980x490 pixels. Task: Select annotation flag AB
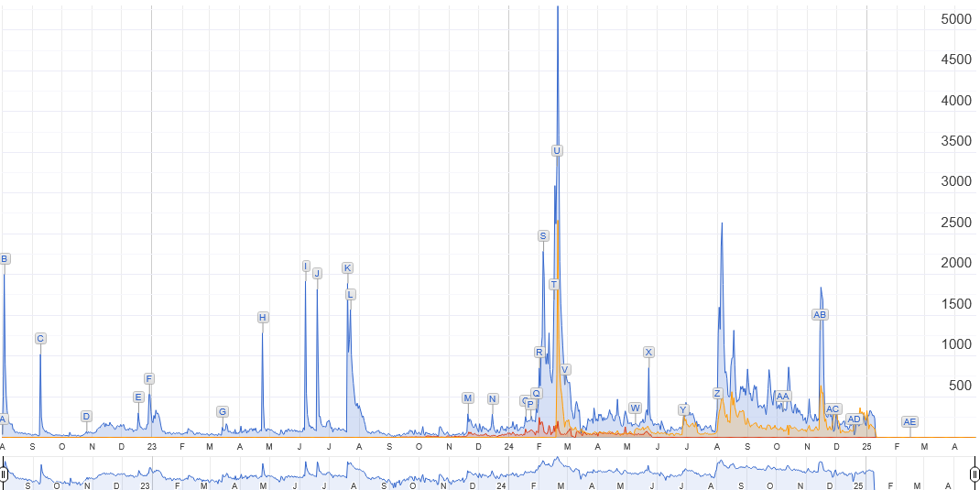coord(820,315)
